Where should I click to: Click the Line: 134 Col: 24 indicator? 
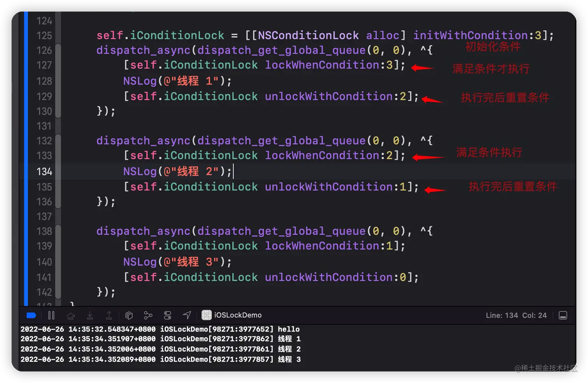pyautogui.click(x=516, y=315)
